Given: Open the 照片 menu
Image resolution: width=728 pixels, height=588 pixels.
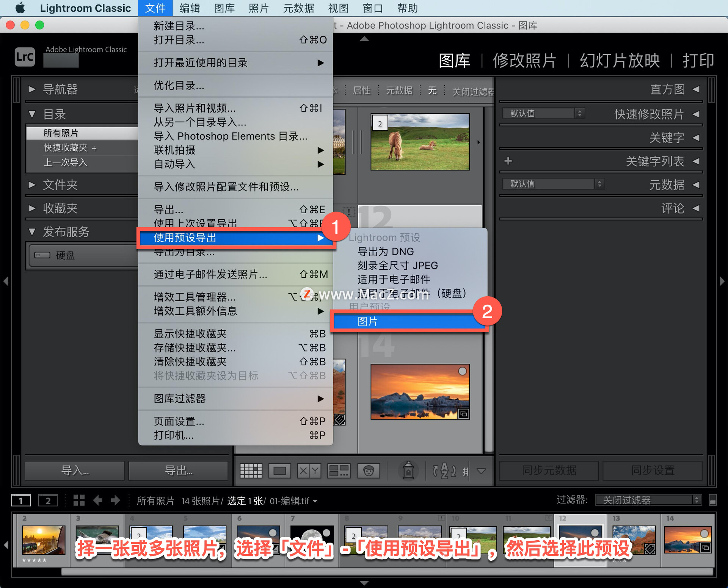Looking at the screenshot, I should [x=259, y=8].
